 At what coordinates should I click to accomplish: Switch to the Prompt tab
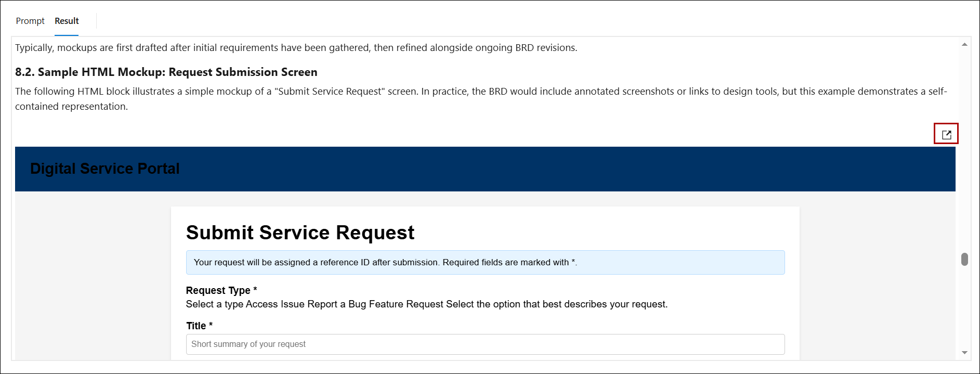pos(30,21)
